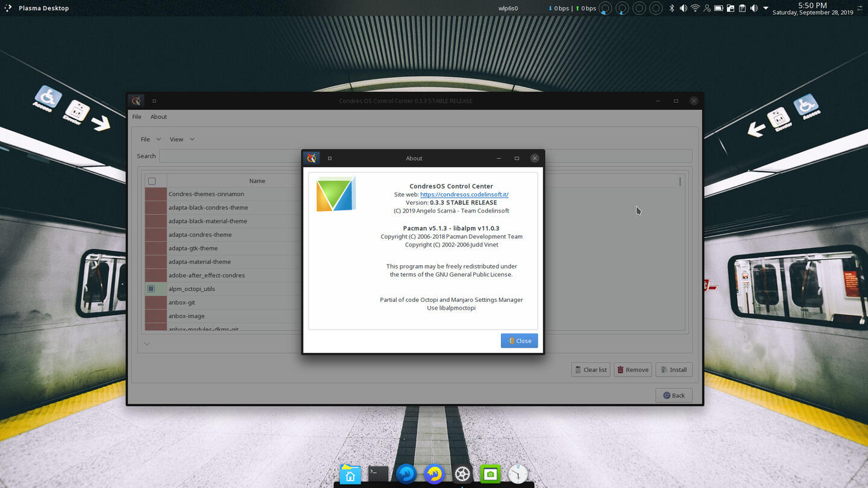868x488 pixels.
Task: Click the panel configuration icon at the far right of the top bar
Action: click(861, 8)
